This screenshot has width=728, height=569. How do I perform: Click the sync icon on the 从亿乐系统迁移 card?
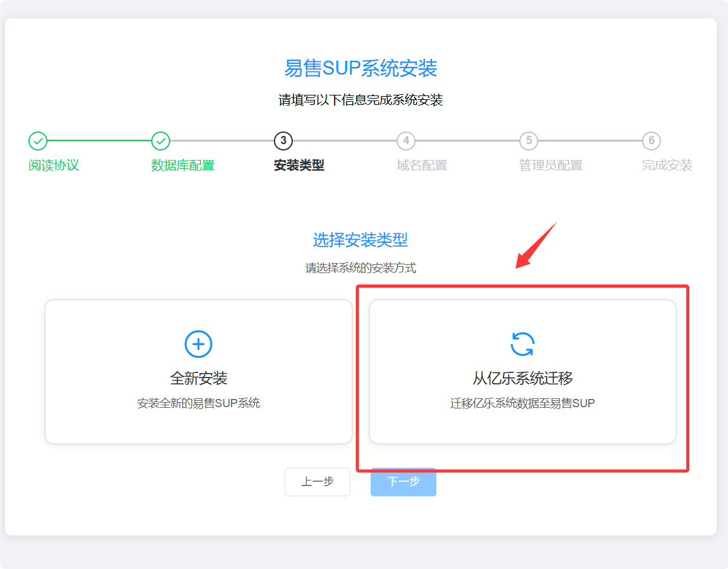[x=522, y=344]
